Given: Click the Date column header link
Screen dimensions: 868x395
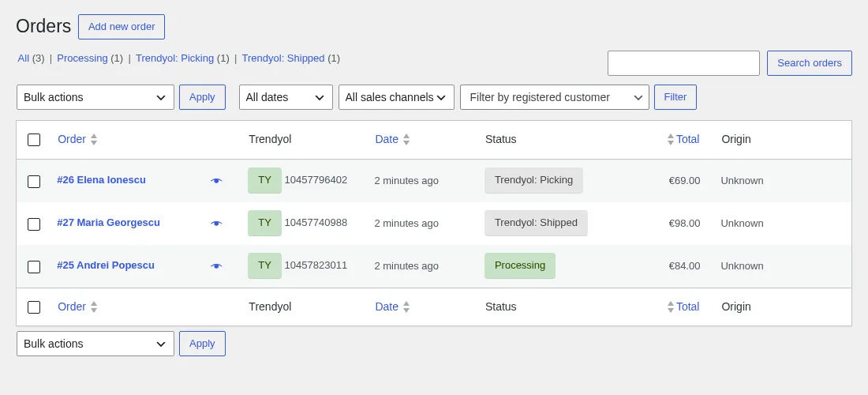Looking at the screenshot, I should tap(387, 139).
